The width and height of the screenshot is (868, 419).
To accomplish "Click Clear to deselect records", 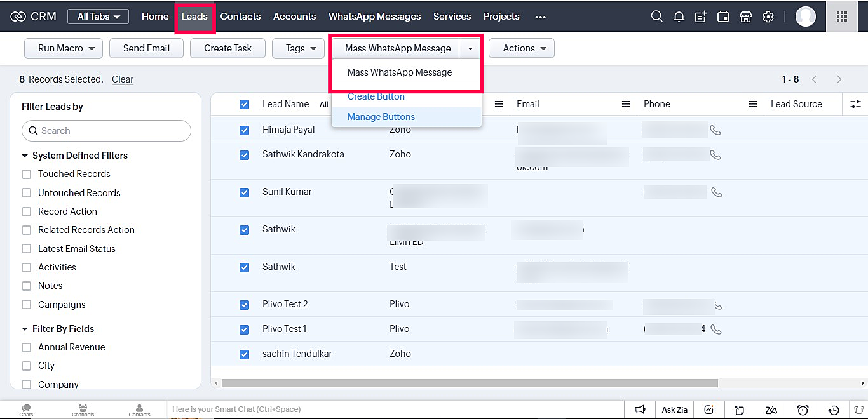I will pos(123,79).
